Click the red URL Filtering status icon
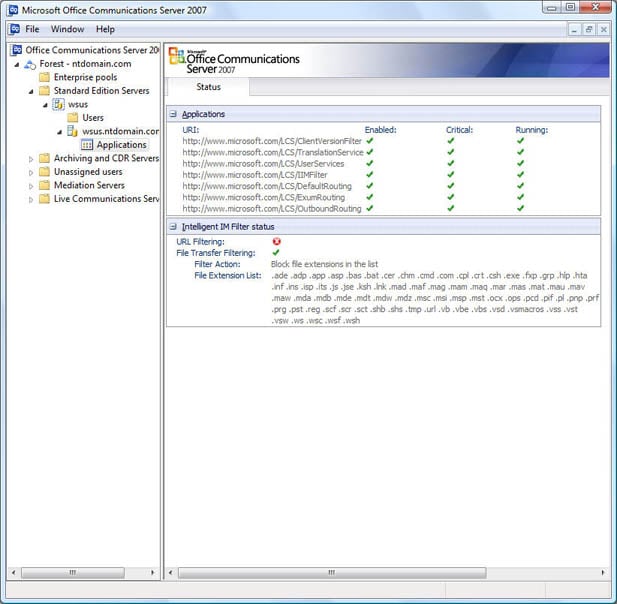Screen dimensions: 617x604 (x=276, y=241)
